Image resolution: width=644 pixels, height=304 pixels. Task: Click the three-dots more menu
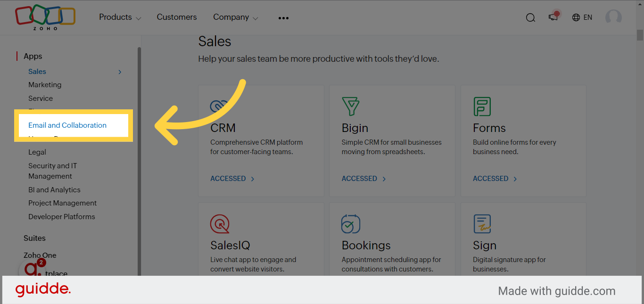(283, 18)
